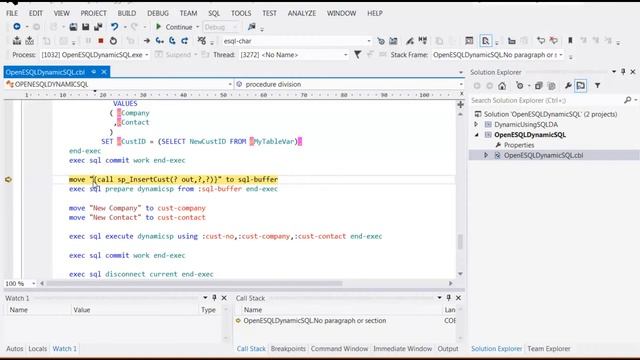Open the DEBUG menu
Screen dimensions: 640x360
coord(158,13)
